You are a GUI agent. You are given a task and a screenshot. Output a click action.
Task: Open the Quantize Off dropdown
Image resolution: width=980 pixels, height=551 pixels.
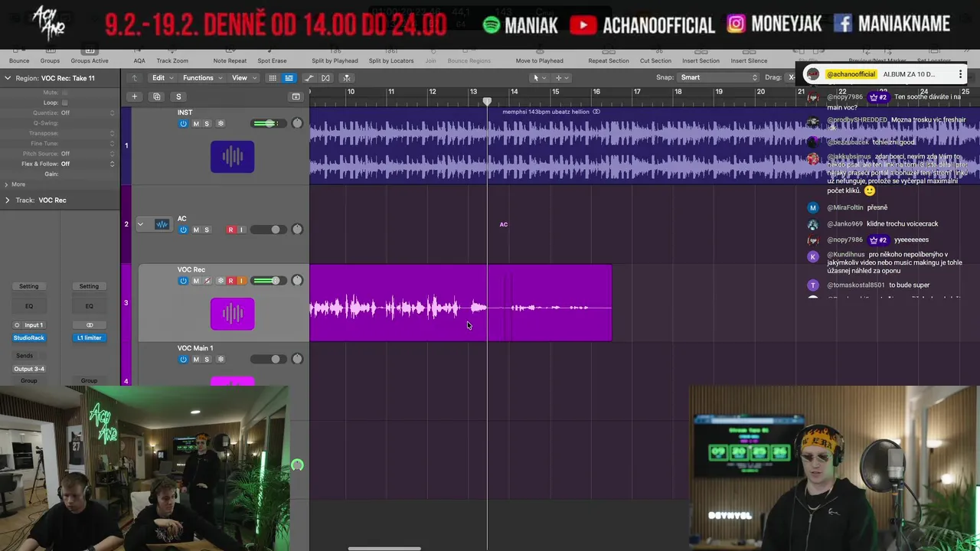tap(88, 112)
